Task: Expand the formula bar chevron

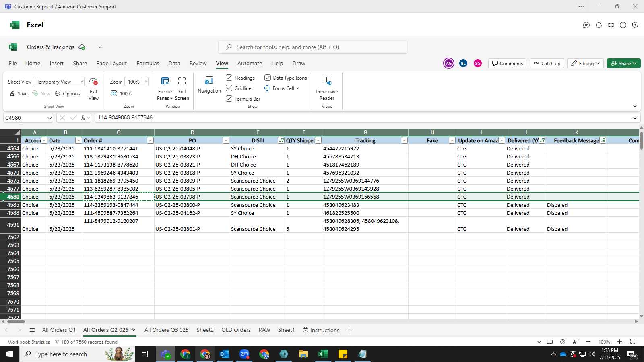Action: click(635, 118)
